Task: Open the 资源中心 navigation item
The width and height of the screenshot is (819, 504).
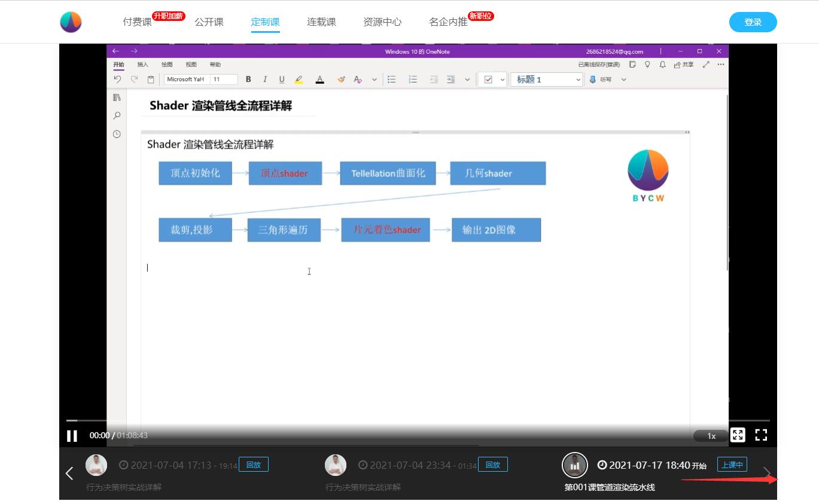Action: pyautogui.click(x=382, y=22)
